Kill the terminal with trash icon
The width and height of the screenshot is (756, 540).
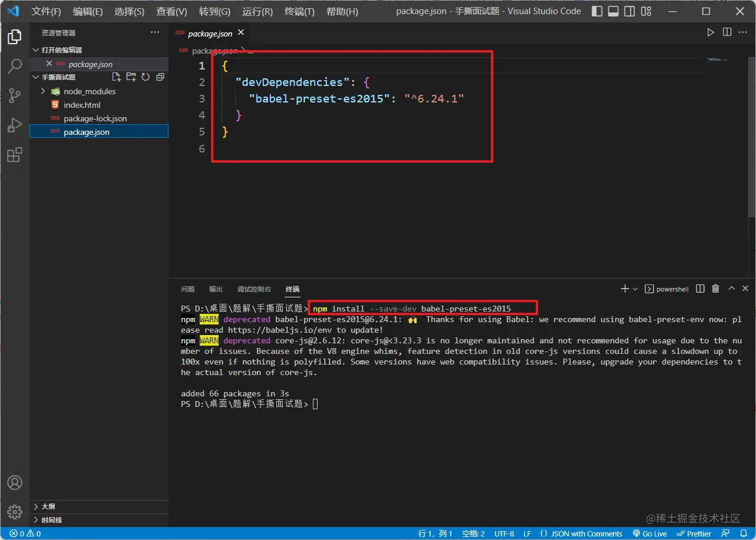pos(715,289)
